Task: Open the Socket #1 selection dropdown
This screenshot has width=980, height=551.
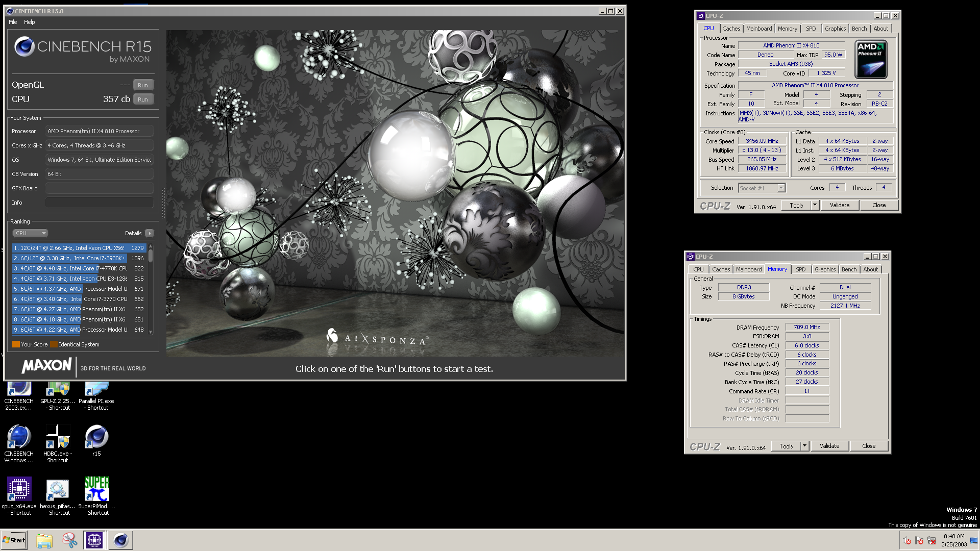Action: 762,188
